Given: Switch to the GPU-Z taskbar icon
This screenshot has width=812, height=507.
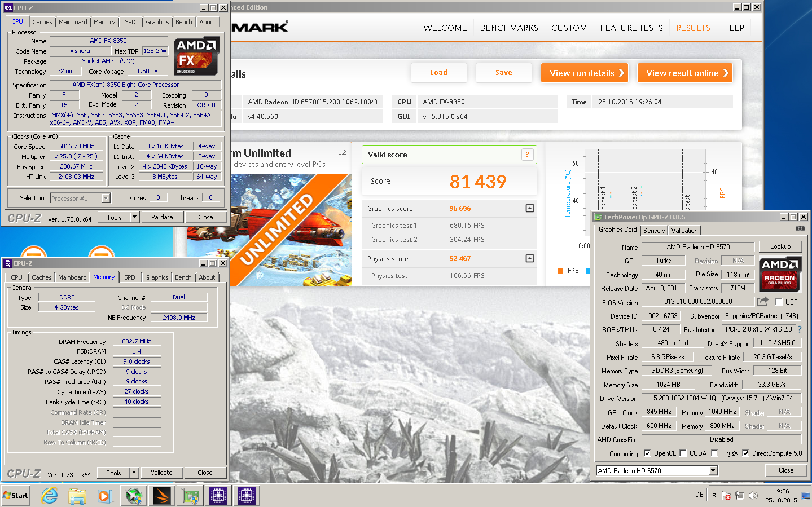Looking at the screenshot, I should click(x=190, y=496).
